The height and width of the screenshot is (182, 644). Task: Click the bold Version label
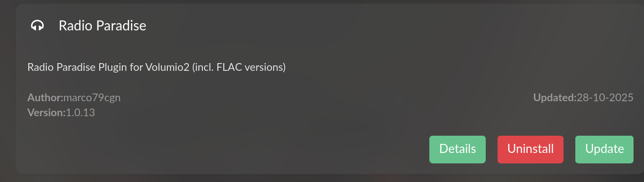pos(46,113)
